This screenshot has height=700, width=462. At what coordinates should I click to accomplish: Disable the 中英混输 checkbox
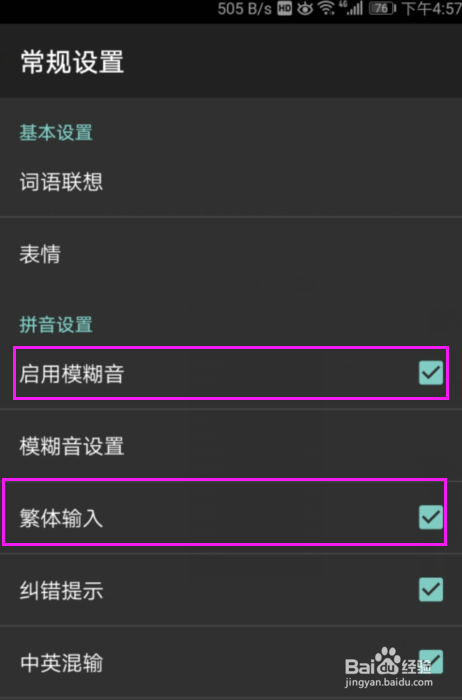(x=431, y=662)
